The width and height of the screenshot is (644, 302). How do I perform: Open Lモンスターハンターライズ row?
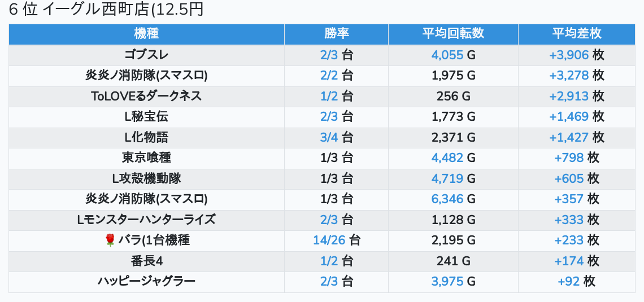[146, 220]
